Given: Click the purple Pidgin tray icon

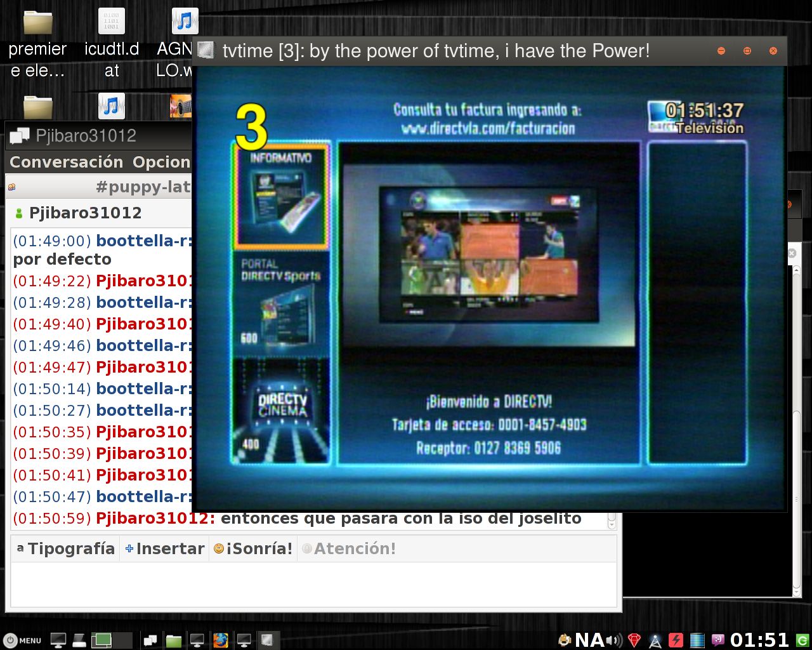Looking at the screenshot, I should pyautogui.click(x=718, y=640).
